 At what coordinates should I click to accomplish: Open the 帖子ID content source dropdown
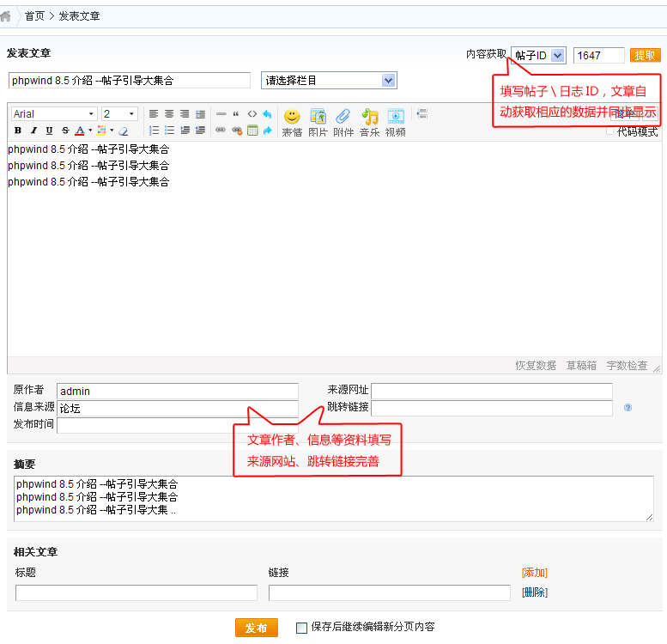click(x=538, y=55)
